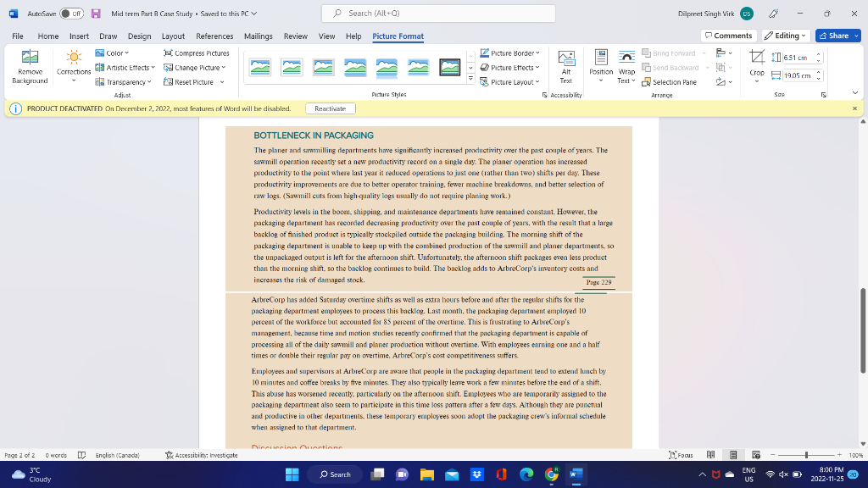Screen dimensions: 868x488
Task: Edit the picture width field 19.05 cm
Action: [x=798, y=75]
